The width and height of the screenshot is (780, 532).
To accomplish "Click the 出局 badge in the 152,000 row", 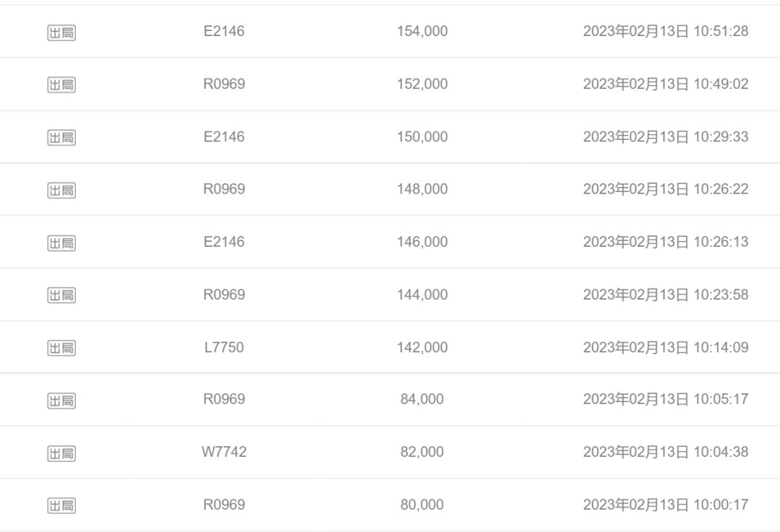I will point(61,85).
